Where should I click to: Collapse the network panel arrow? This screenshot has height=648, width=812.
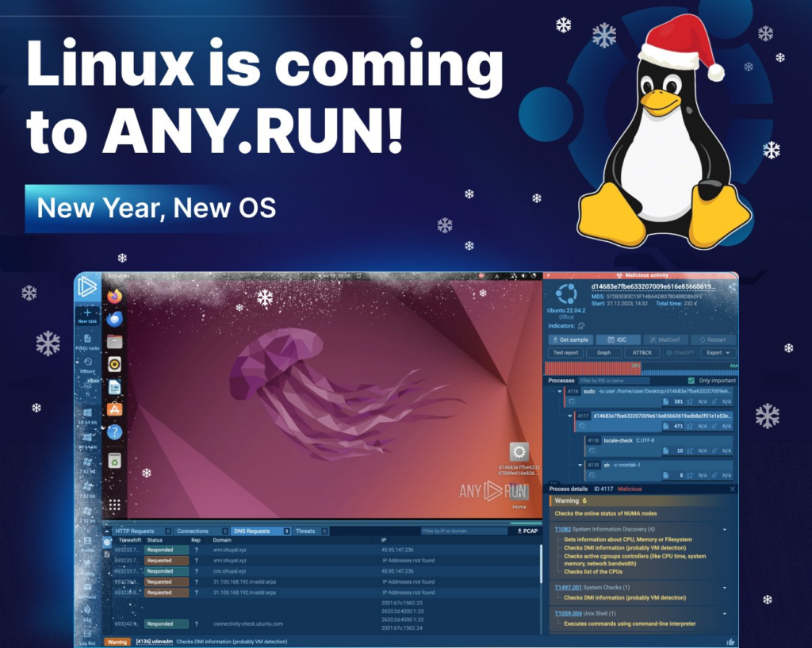pyautogui.click(x=107, y=531)
